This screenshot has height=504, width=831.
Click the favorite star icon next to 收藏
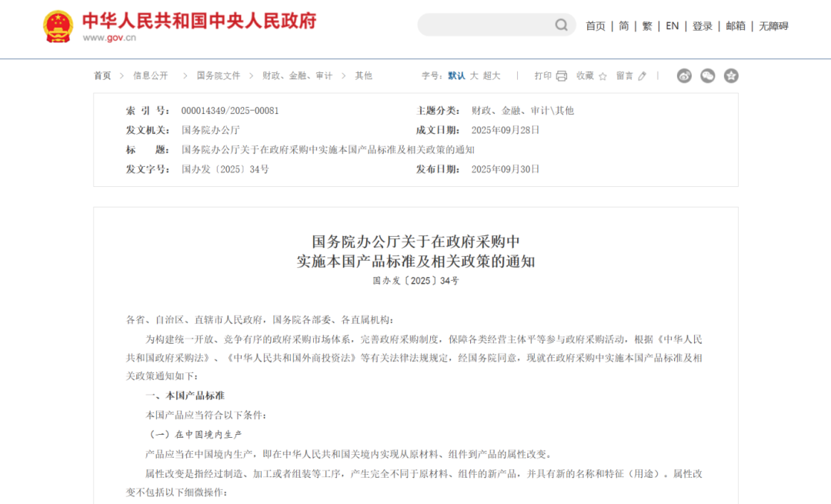click(x=602, y=75)
